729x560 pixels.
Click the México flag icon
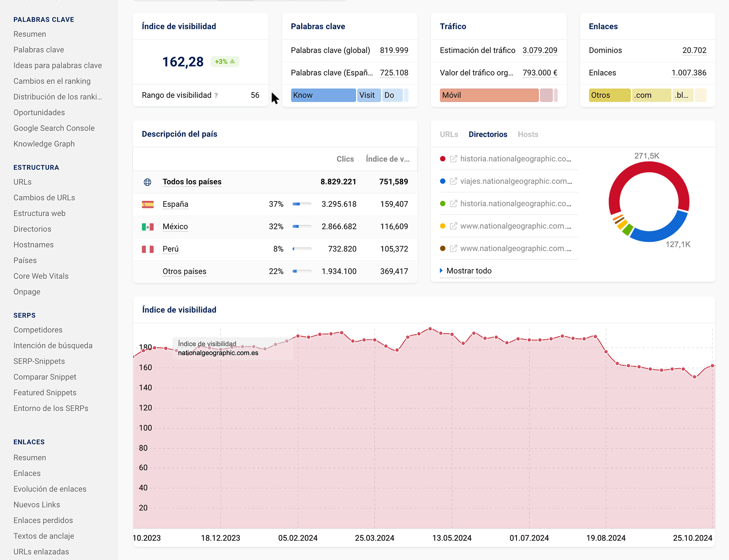147,227
